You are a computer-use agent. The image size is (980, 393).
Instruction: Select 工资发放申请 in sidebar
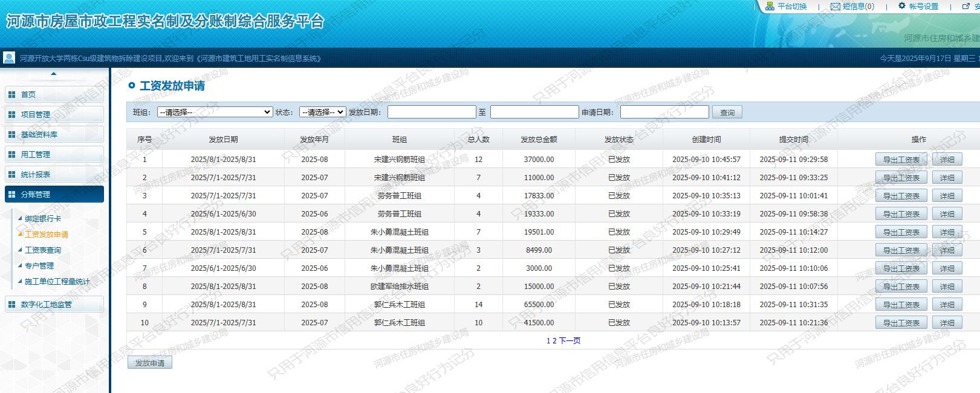46,235
